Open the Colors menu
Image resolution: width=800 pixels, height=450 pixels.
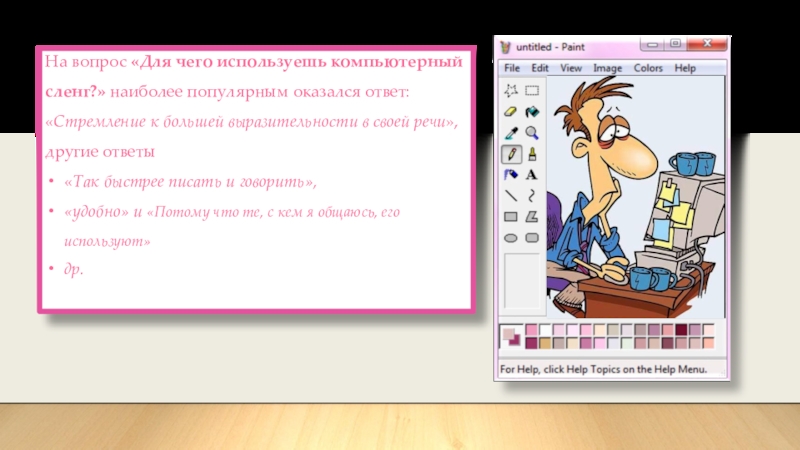click(x=648, y=68)
